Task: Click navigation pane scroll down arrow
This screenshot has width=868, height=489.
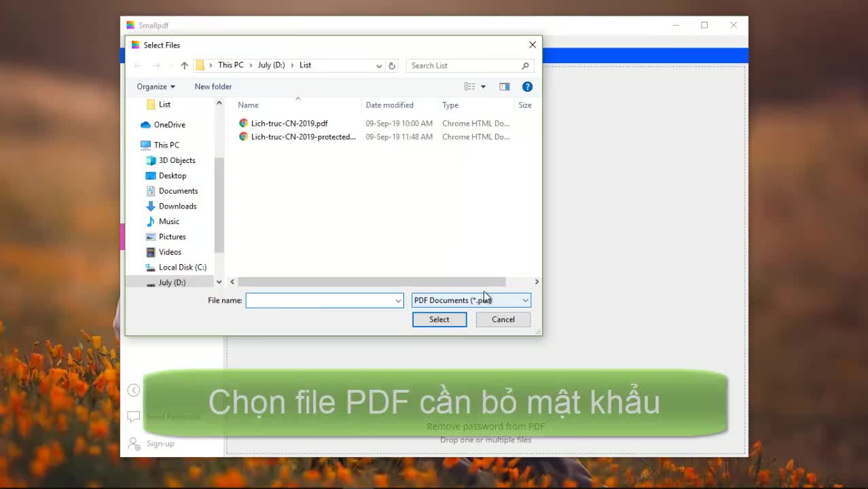Action: pos(219,282)
